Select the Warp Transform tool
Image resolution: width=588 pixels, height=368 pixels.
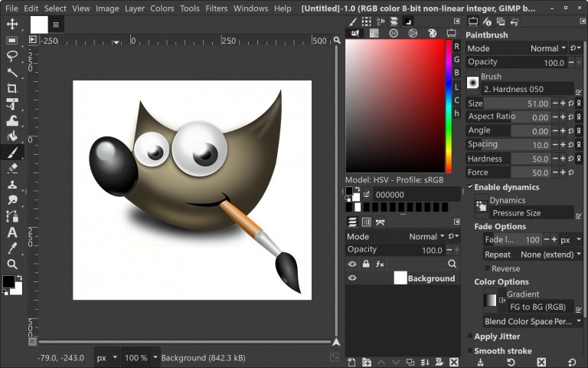pyautogui.click(x=12, y=120)
